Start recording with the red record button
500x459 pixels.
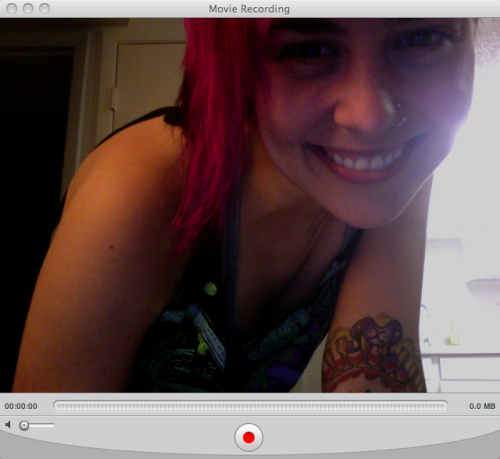click(x=249, y=437)
